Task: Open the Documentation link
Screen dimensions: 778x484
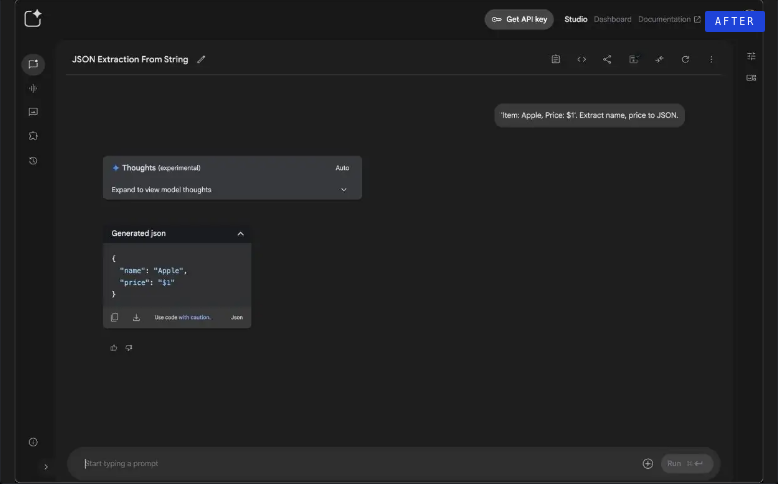Action: pyautogui.click(x=669, y=19)
